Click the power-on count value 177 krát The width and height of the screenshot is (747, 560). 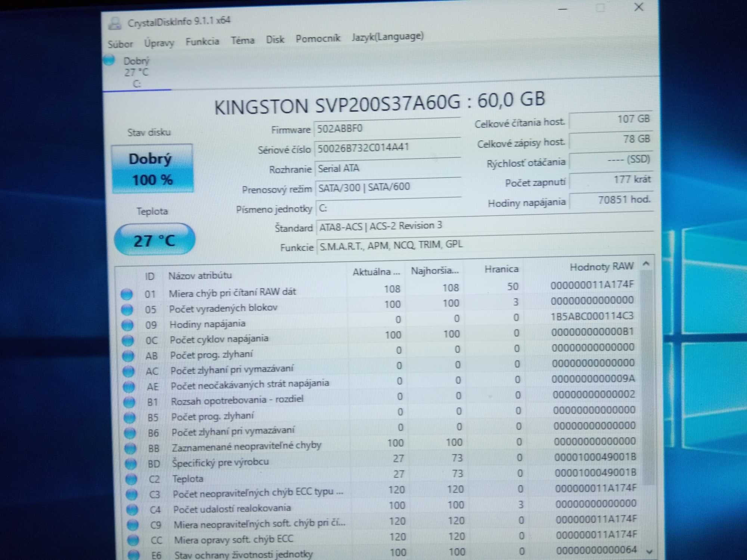(611, 180)
